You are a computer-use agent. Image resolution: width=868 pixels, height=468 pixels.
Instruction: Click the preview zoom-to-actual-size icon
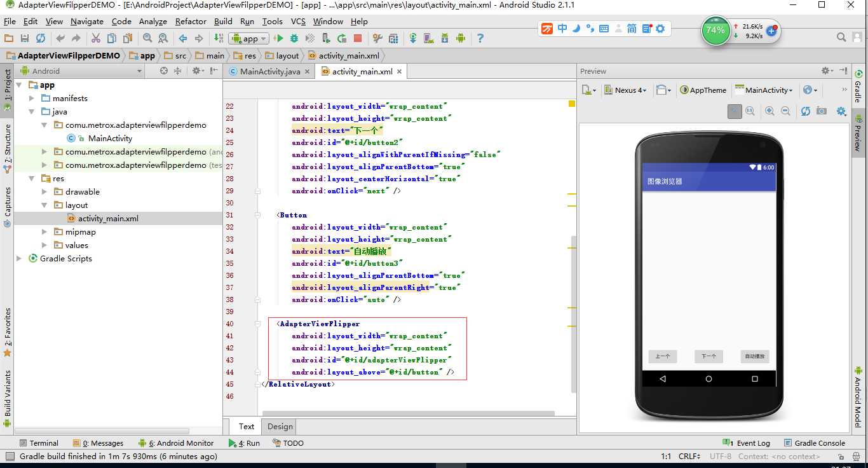[x=750, y=111]
